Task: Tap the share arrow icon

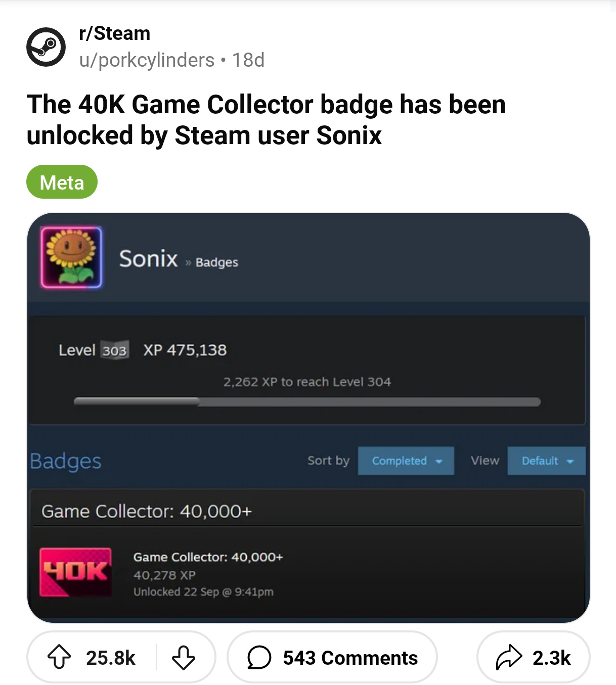Action: 508,657
